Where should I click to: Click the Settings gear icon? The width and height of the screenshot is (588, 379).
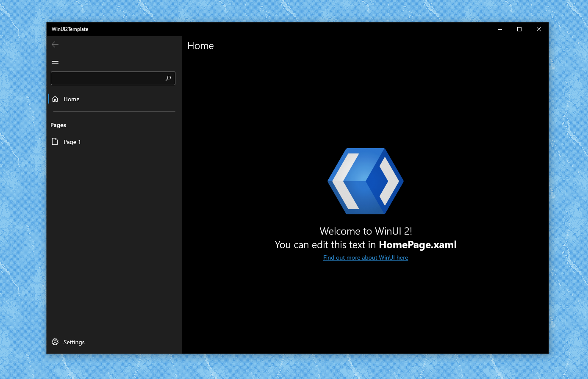point(55,342)
